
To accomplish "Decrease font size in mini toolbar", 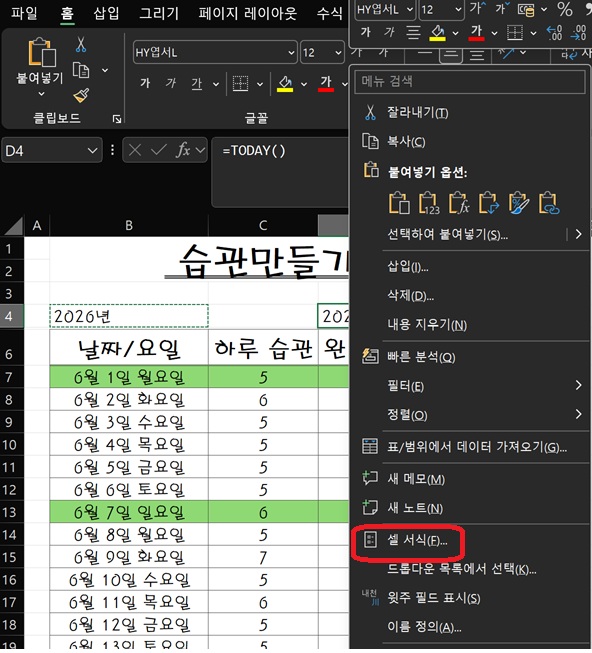I will pyautogui.click(x=502, y=8).
